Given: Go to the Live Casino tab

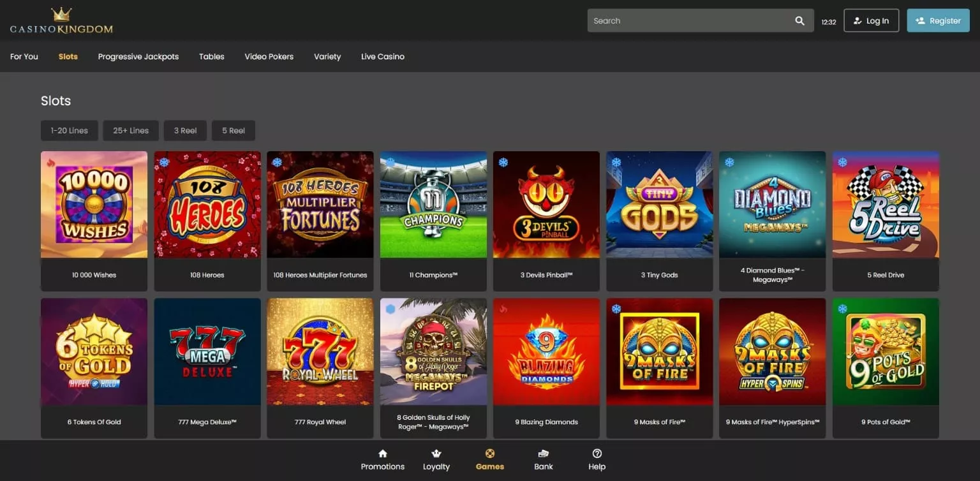Looking at the screenshot, I should [x=382, y=57].
